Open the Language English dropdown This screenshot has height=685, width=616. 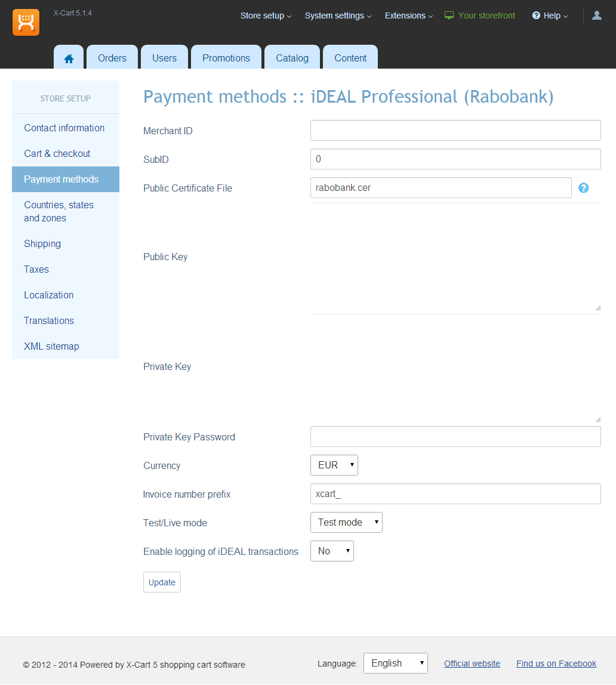click(396, 663)
